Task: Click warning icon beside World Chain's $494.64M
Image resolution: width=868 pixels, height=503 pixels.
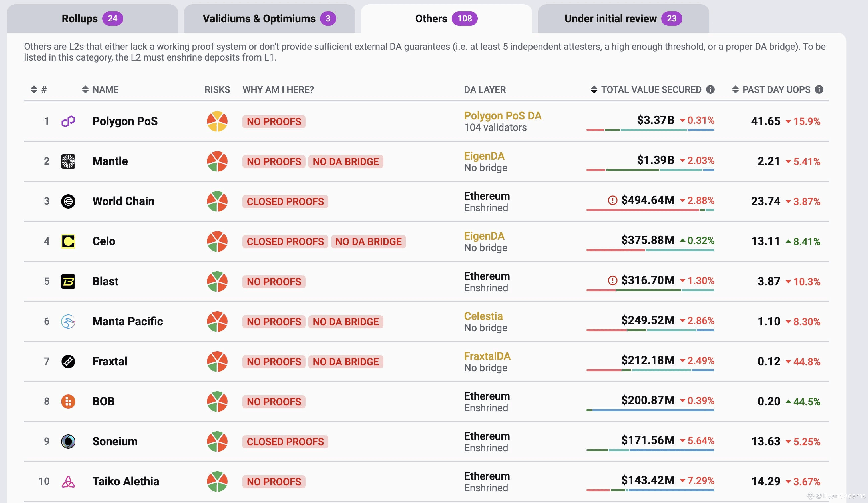Action: pos(612,200)
